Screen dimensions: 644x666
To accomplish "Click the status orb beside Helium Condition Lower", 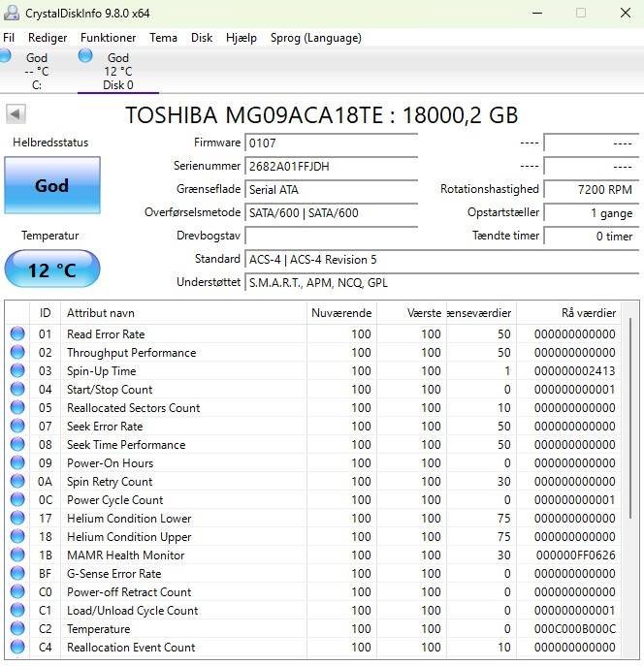I will point(17,519).
